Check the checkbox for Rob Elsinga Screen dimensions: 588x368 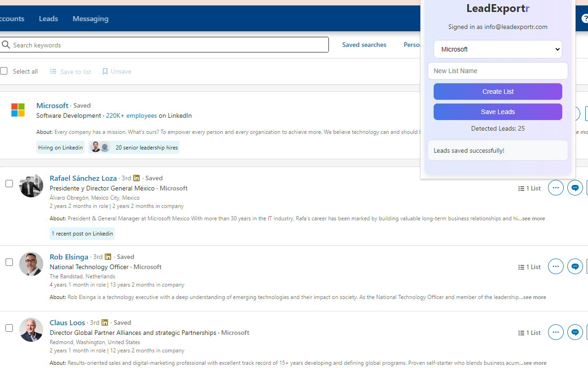pos(9,262)
